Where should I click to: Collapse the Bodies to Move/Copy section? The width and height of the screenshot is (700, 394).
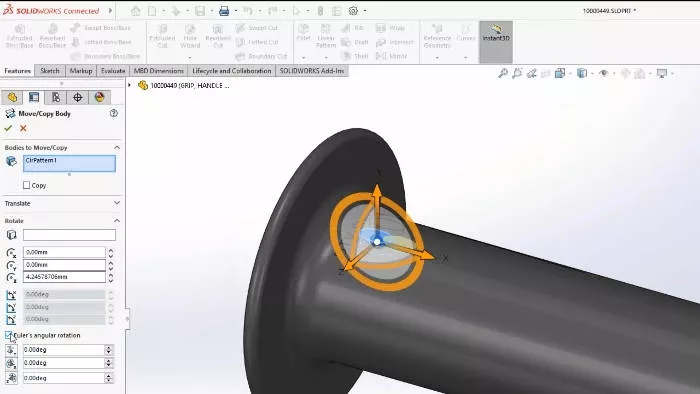pyautogui.click(x=117, y=147)
